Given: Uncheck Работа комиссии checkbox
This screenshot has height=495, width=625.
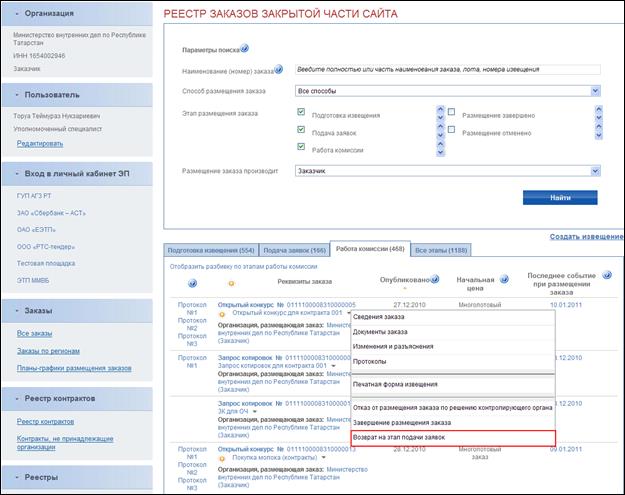Looking at the screenshot, I should pos(301,146).
